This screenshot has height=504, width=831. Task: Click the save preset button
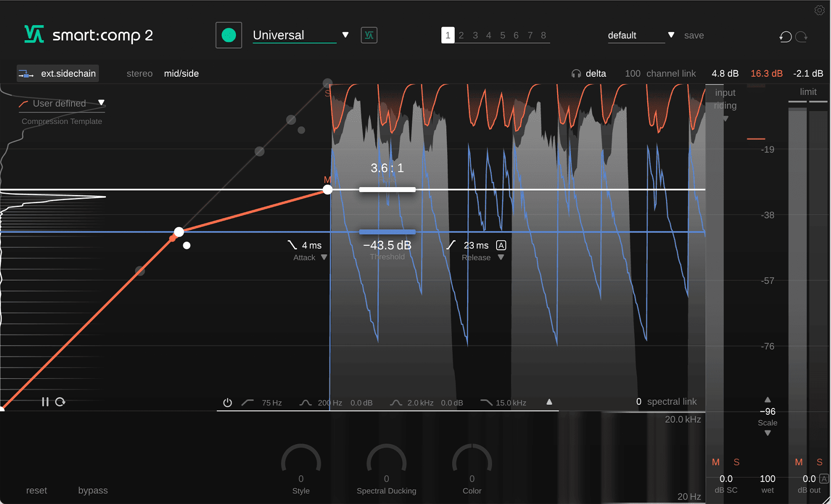[x=694, y=35]
